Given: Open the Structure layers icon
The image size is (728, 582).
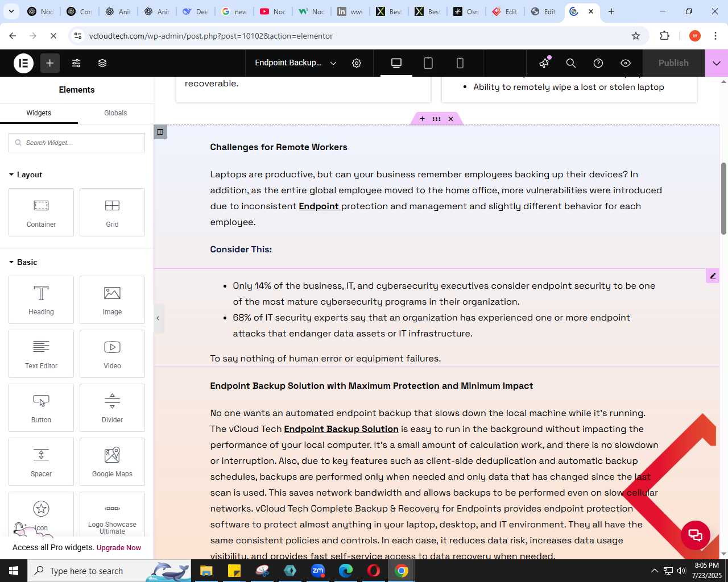Looking at the screenshot, I should coord(102,63).
